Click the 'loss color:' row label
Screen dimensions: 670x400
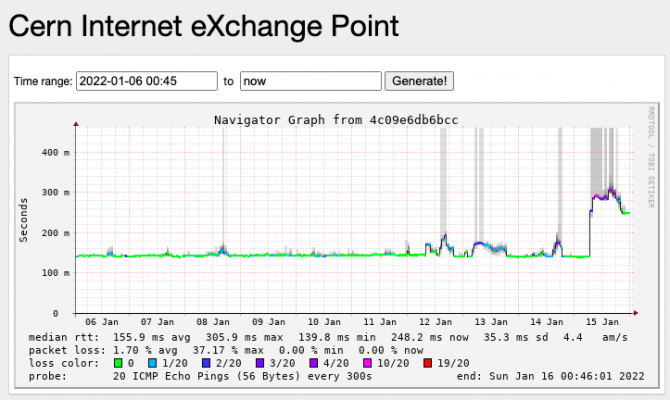[64, 363]
